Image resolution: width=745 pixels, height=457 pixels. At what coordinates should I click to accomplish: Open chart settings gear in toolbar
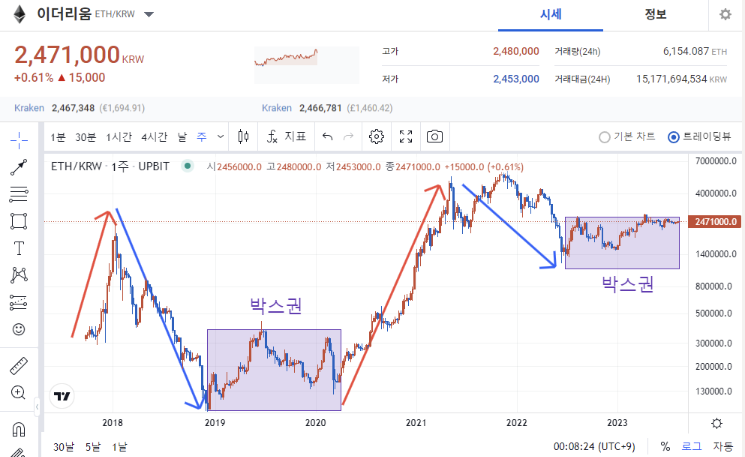[376, 137]
